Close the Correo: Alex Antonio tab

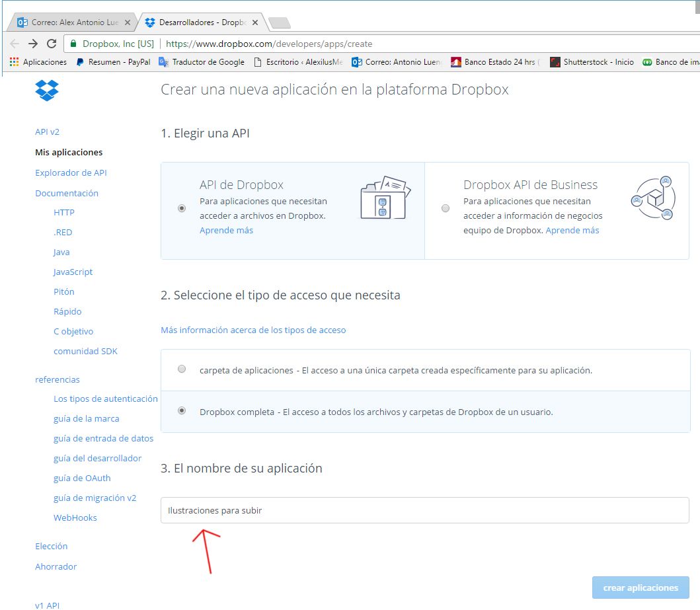click(x=127, y=22)
